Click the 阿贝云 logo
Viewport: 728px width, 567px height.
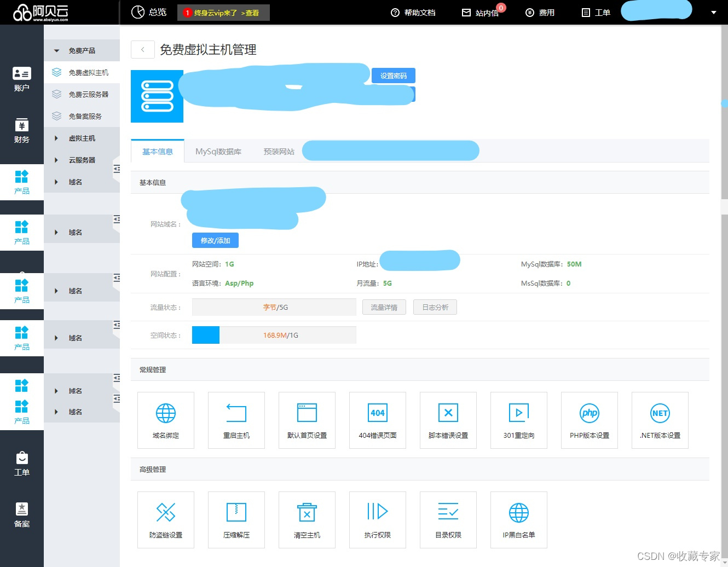pos(41,12)
